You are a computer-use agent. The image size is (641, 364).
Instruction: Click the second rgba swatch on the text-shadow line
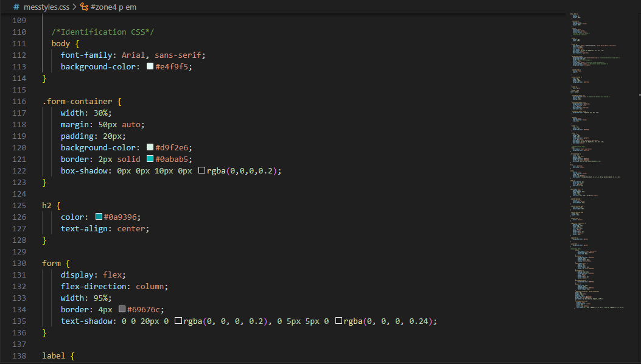[338, 321]
